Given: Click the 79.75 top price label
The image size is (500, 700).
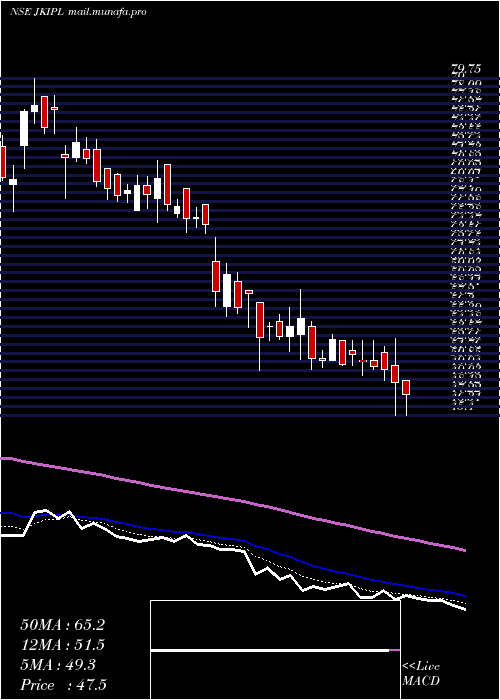Looking at the screenshot, I should [466, 69].
